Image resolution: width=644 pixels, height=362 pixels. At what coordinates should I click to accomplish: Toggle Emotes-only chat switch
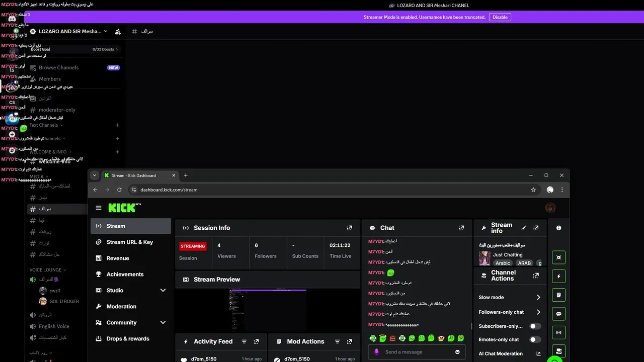point(535,340)
